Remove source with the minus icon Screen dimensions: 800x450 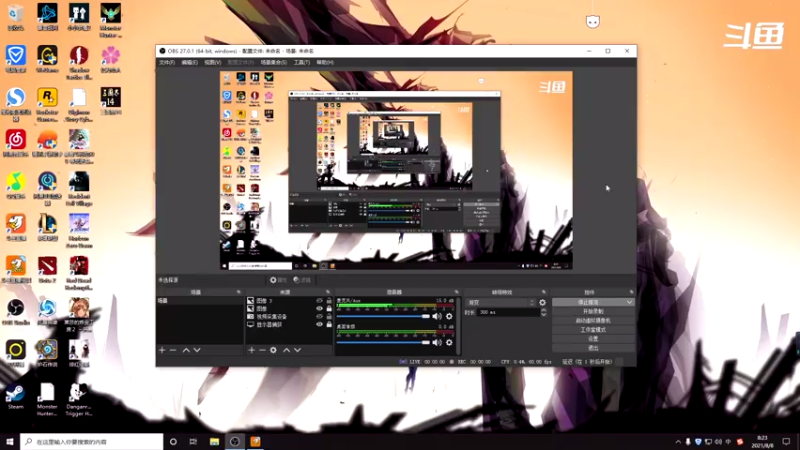point(262,350)
